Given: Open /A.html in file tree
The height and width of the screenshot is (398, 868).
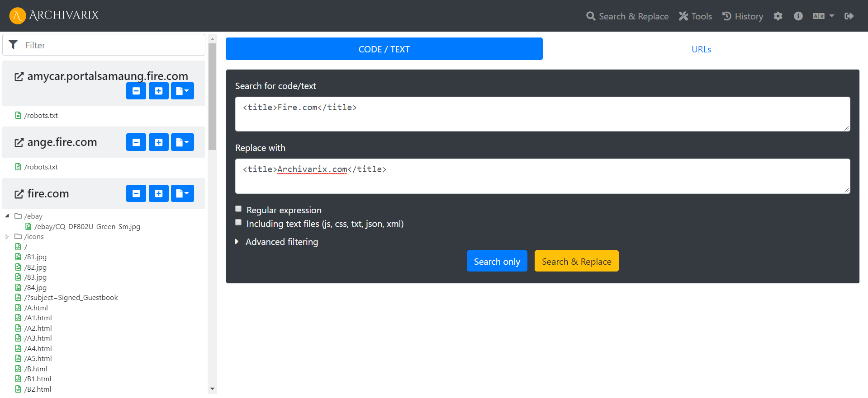Looking at the screenshot, I should pyautogui.click(x=36, y=308).
